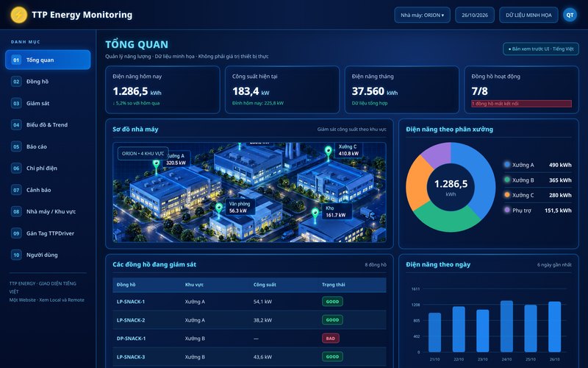Click the Xưởng C 410.8 kW label
The image size is (588, 368).
coord(348,150)
